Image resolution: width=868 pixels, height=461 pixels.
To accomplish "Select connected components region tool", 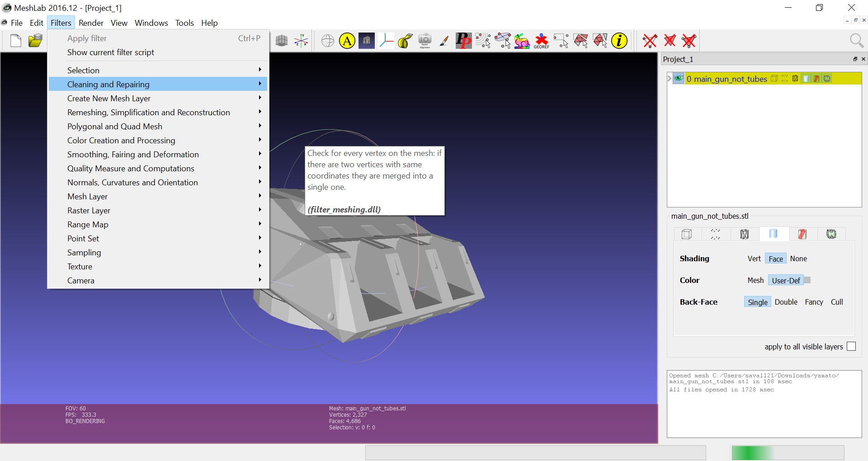I will [x=600, y=41].
